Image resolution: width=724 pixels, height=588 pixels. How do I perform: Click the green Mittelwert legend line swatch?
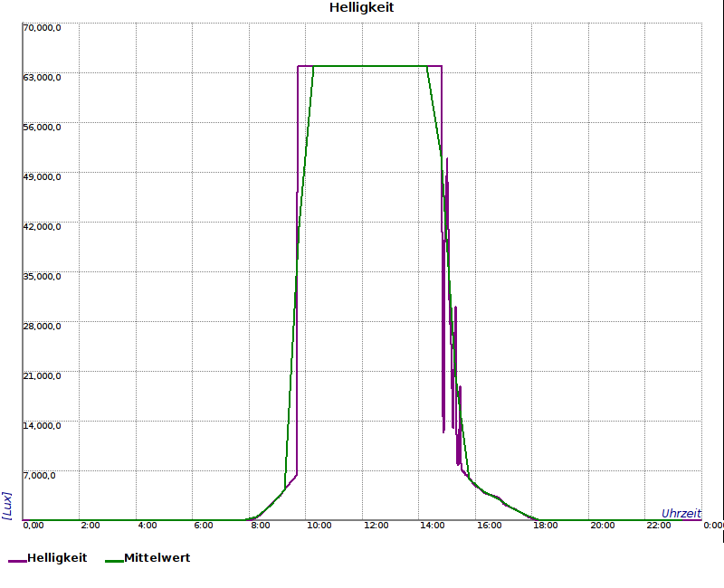[x=114, y=561]
